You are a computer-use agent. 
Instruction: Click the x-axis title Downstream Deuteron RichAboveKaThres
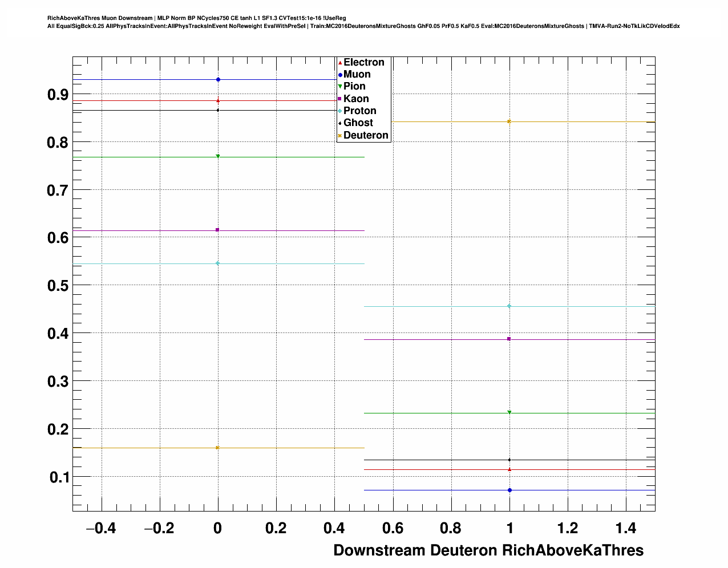tap(488, 550)
